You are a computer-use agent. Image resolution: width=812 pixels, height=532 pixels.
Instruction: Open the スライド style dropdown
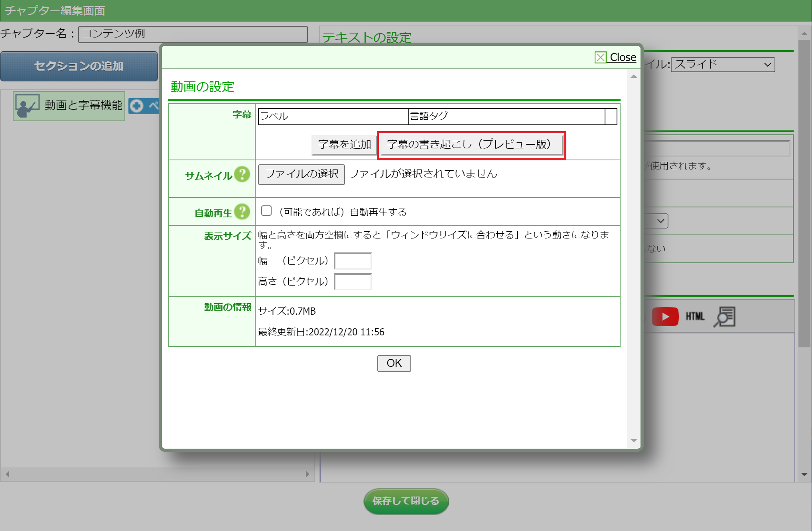722,65
